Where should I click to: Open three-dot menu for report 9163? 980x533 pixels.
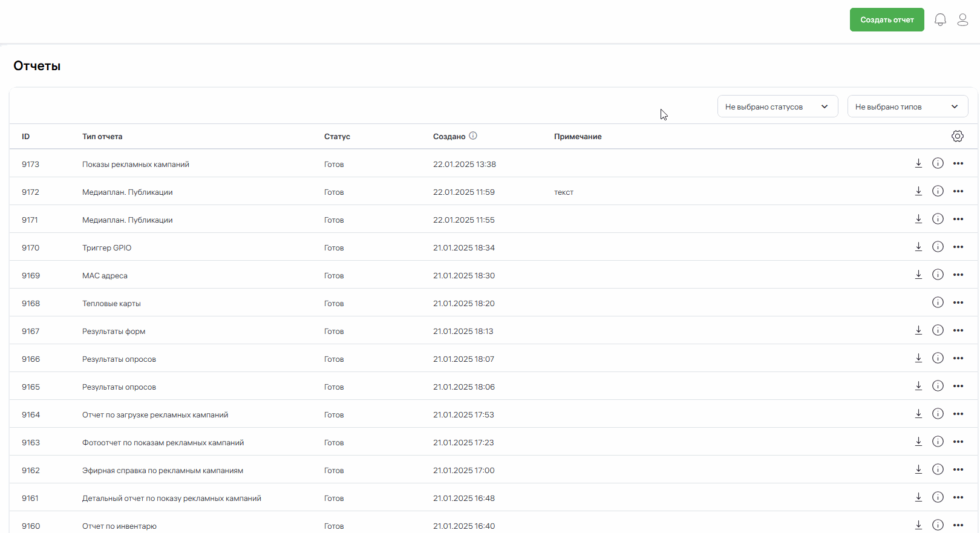(x=958, y=442)
